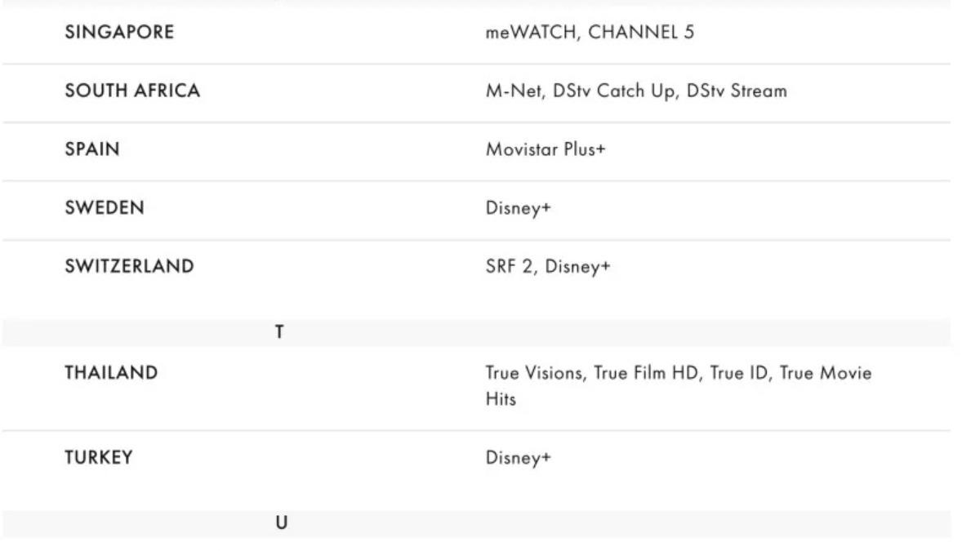Click the T section header letter

coord(279,333)
